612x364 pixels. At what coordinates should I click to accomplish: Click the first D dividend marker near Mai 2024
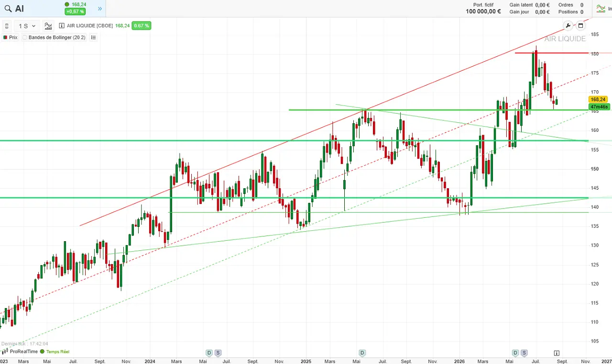click(209, 353)
